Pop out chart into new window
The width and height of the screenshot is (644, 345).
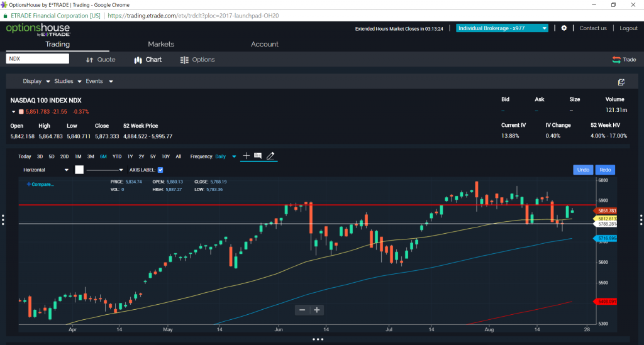(621, 82)
